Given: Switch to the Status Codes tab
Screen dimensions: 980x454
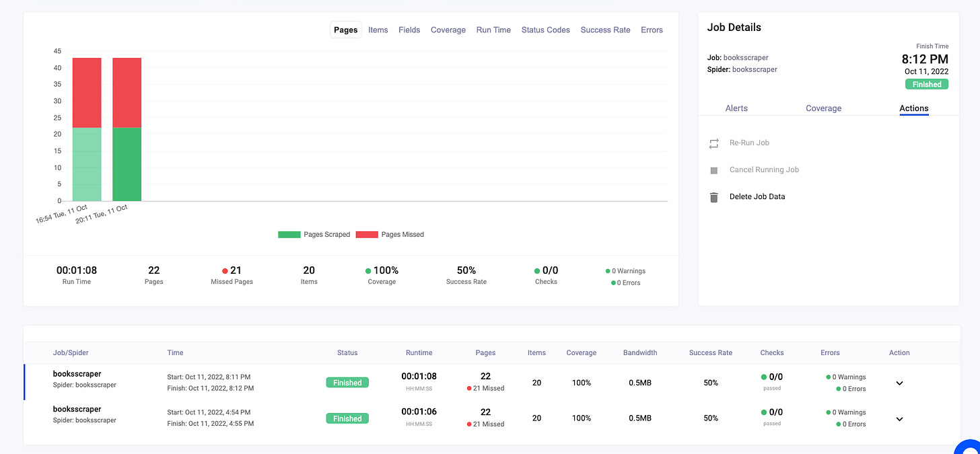Looking at the screenshot, I should (x=545, y=30).
